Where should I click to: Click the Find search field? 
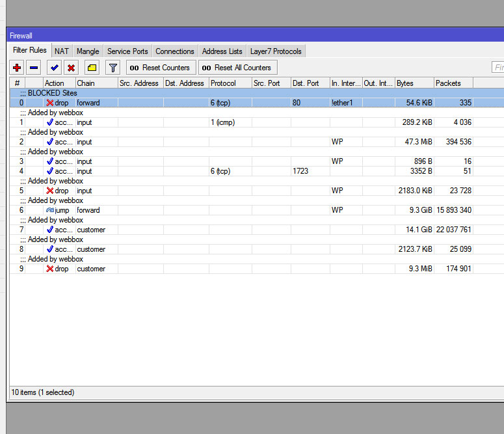(497, 68)
